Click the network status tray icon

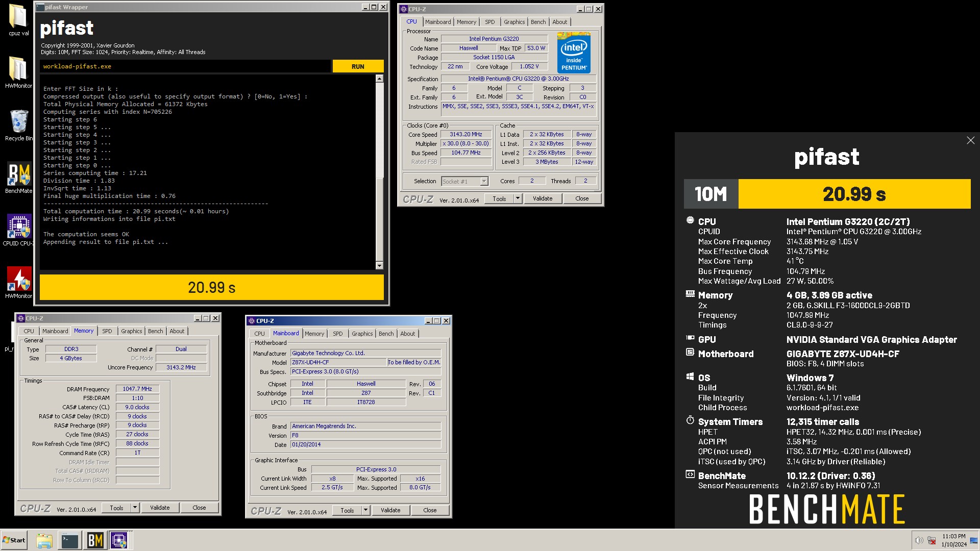coord(932,540)
